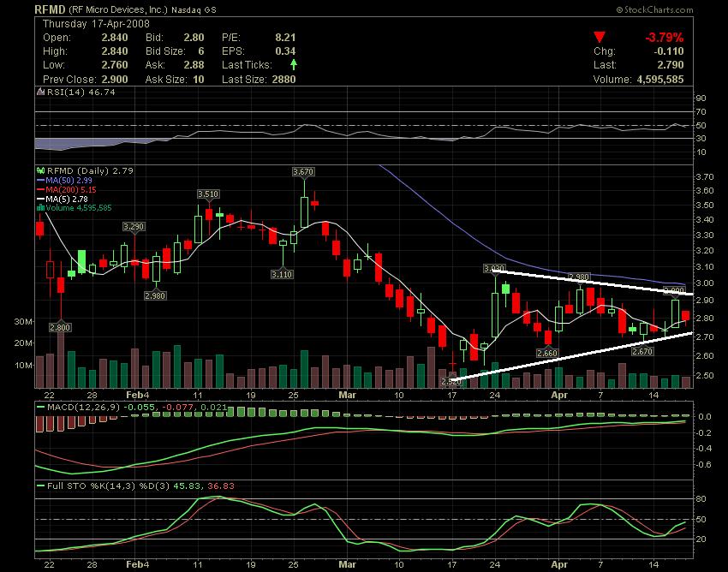Click the Bid value 2.80
728x572 pixels.
(x=194, y=37)
